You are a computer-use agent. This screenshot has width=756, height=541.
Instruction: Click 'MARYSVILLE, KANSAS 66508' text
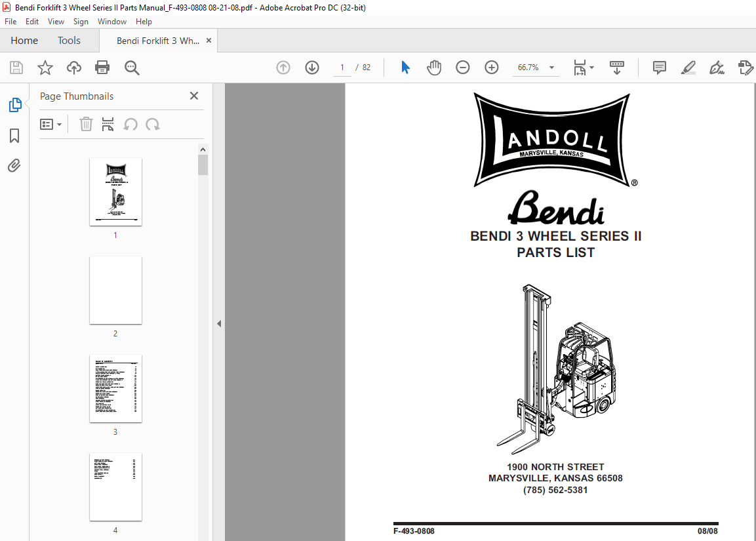tap(555, 478)
